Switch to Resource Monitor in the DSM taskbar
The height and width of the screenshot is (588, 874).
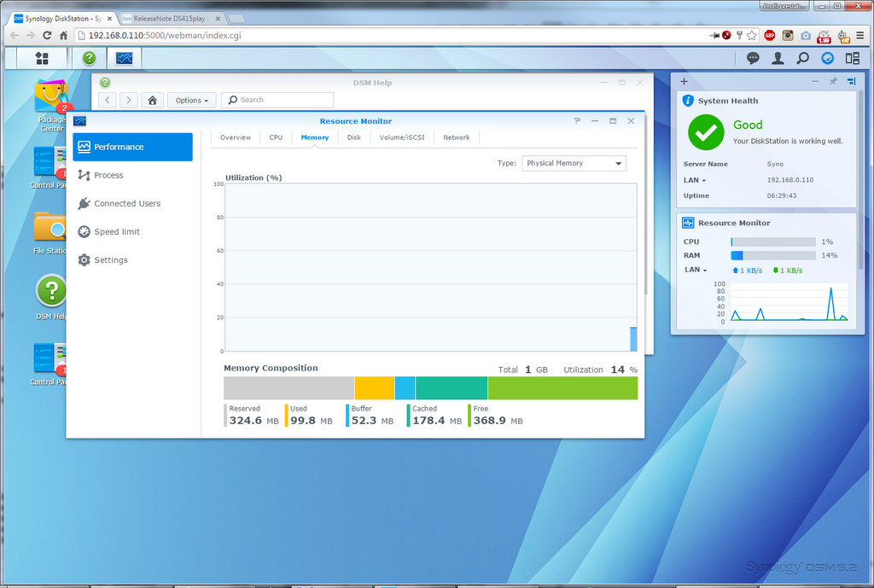[x=125, y=58]
